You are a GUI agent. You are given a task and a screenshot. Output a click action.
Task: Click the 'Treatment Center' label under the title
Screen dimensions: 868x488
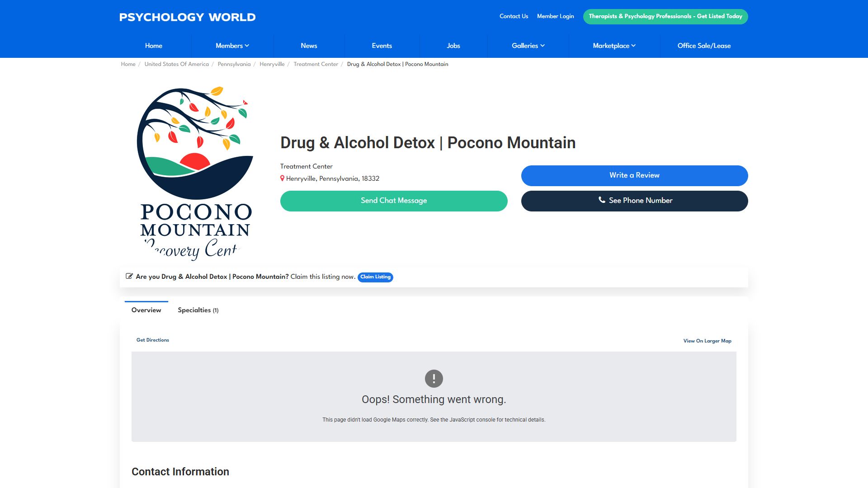point(306,166)
